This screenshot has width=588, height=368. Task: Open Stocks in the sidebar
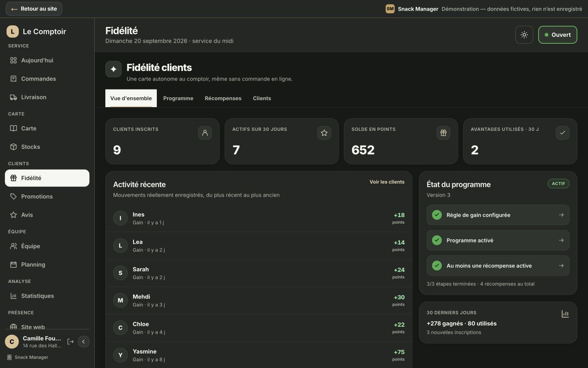pyautogui.click(x=47, y=147)
